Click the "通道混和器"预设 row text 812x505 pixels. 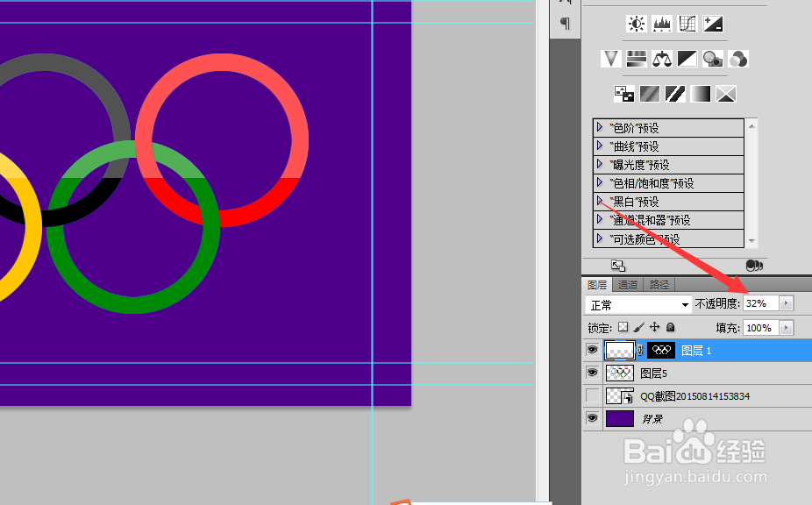pyautogui.click(x=650, y=221)
